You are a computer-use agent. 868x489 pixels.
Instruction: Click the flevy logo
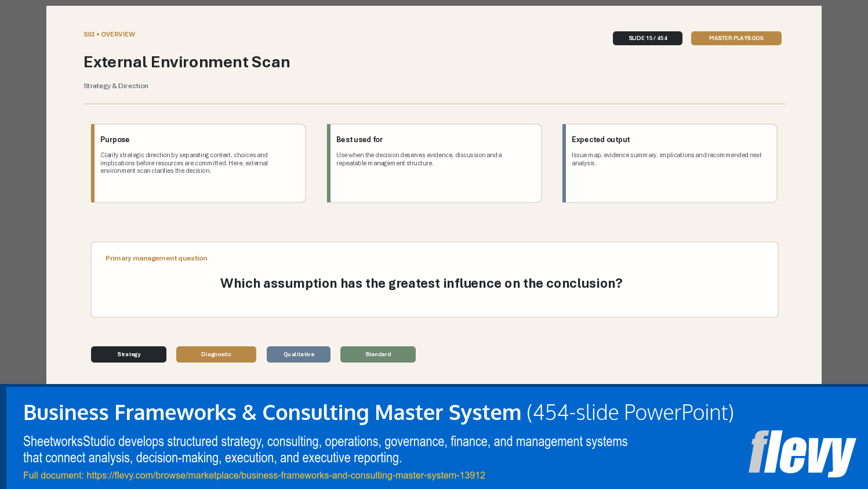tap(802, 453)
